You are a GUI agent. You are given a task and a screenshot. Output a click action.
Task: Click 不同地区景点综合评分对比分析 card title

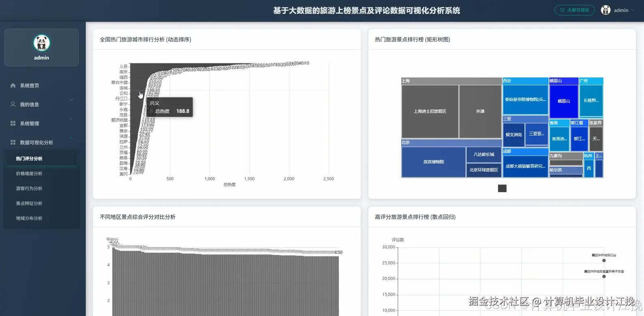tap(137, 217)
